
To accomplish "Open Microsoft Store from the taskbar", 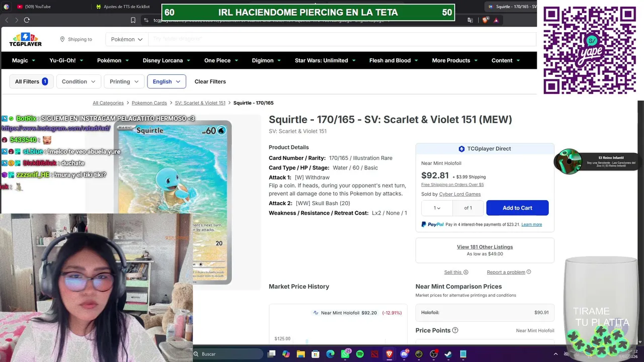I will [315, 354].
